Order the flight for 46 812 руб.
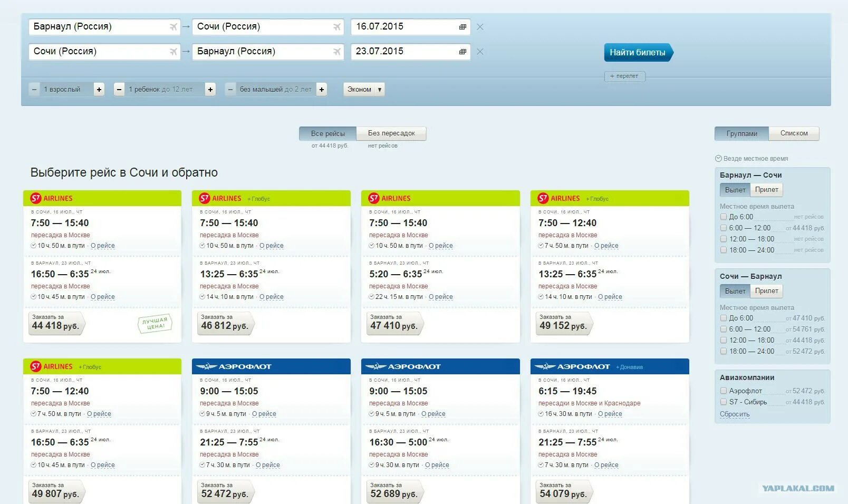The width and height of the screenshot is (848, 504). click(x=225, y=323)
